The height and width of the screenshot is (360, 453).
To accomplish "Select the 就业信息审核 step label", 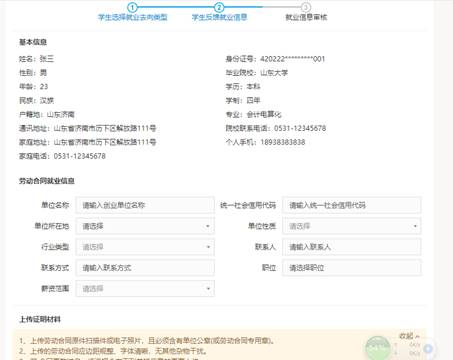I will click(x=306, y=17).
